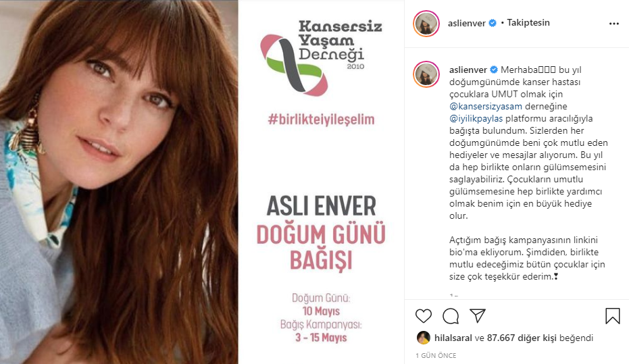Click hilalsaral's small avatar near likes

click(423, 338)
